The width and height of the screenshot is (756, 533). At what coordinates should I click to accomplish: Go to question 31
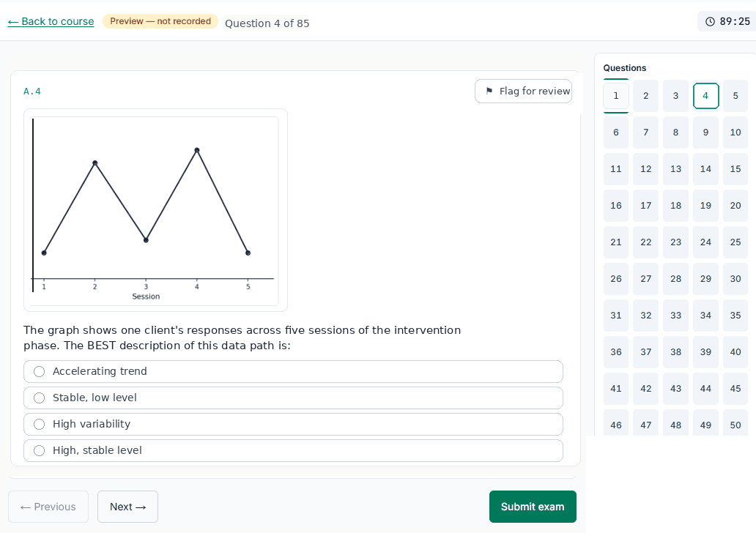[x=616, y=316]
